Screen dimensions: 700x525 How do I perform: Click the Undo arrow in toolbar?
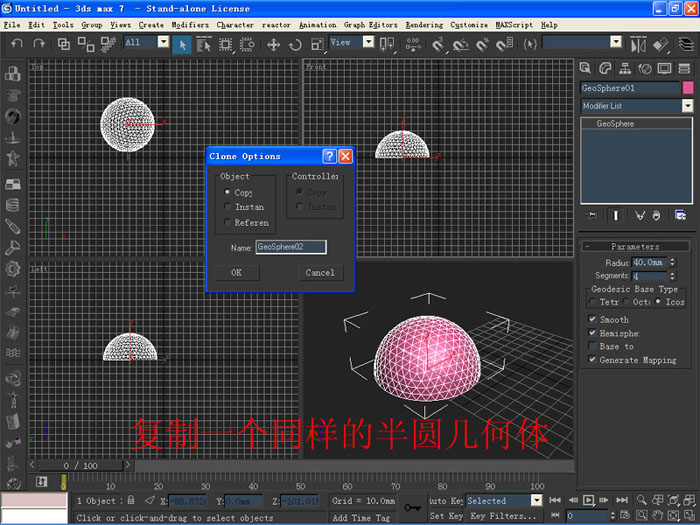(x=17, y=43)
